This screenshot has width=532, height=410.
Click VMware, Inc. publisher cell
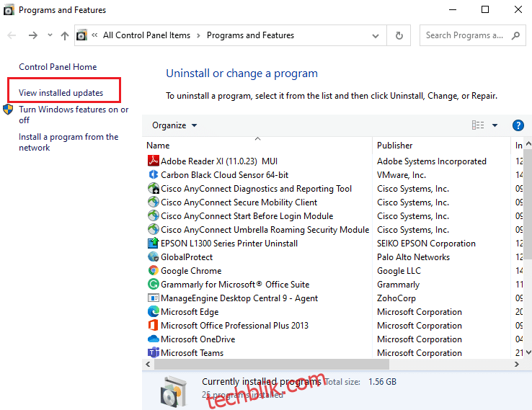click(402, 174)
